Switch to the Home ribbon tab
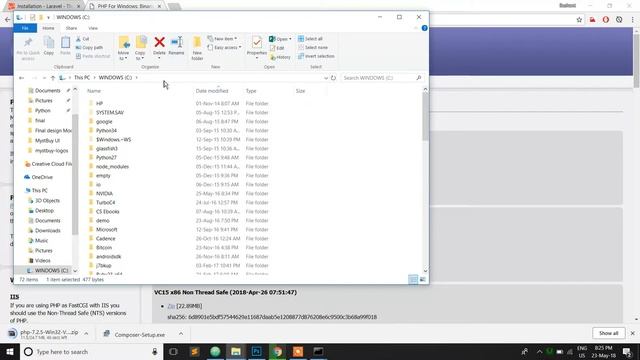The width and height of the screenshot is (640, 360). [x=48, y=28]
